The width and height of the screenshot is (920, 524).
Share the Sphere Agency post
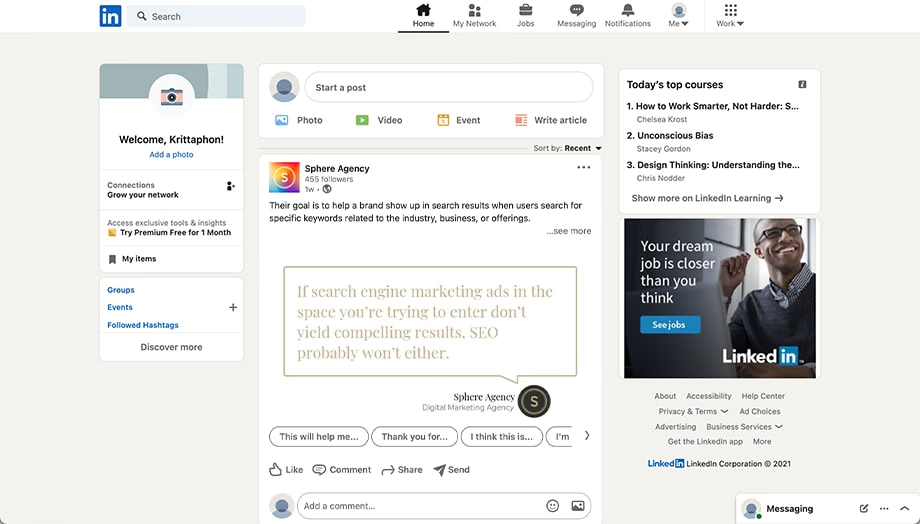[402, 469]
